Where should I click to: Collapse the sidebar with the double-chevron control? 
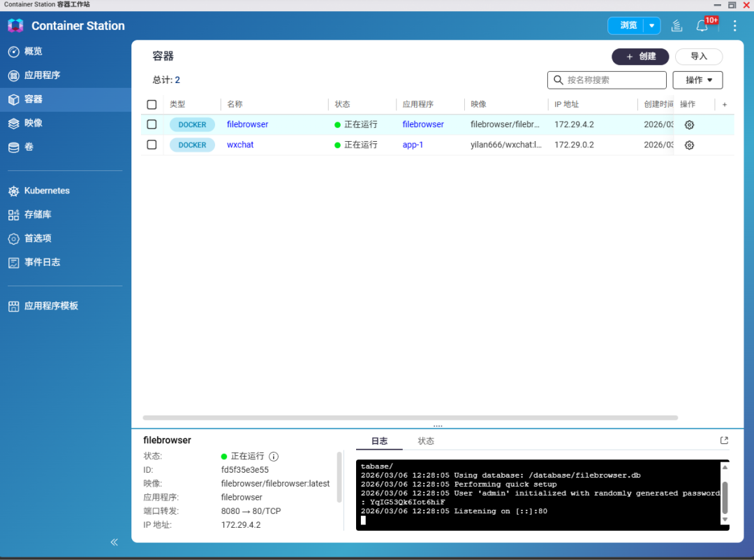(114, 542)
